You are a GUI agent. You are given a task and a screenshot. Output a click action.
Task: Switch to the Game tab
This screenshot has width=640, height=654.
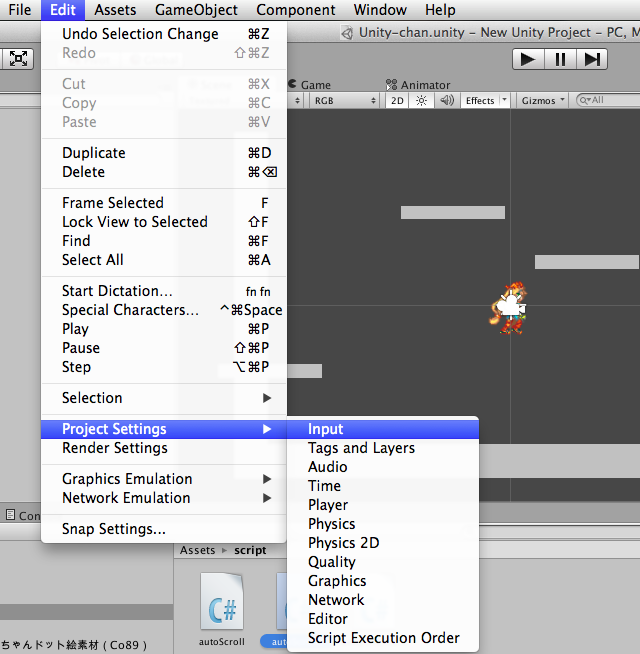tap(310, 85)
